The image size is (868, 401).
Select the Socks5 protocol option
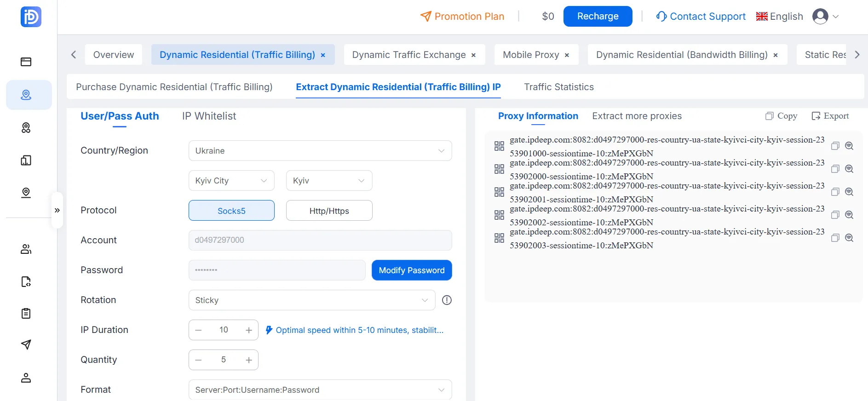click(231, 211)
